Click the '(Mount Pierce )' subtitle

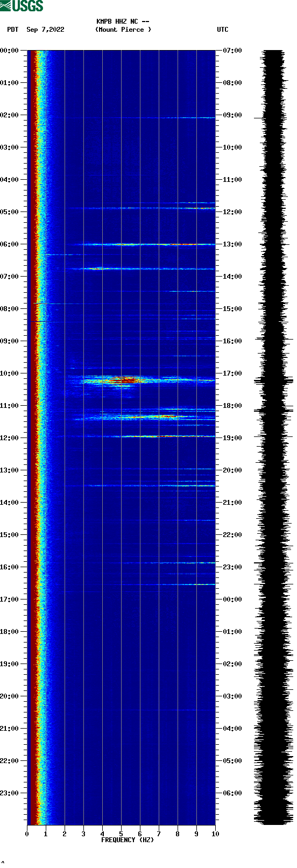(x=123, y=30)
